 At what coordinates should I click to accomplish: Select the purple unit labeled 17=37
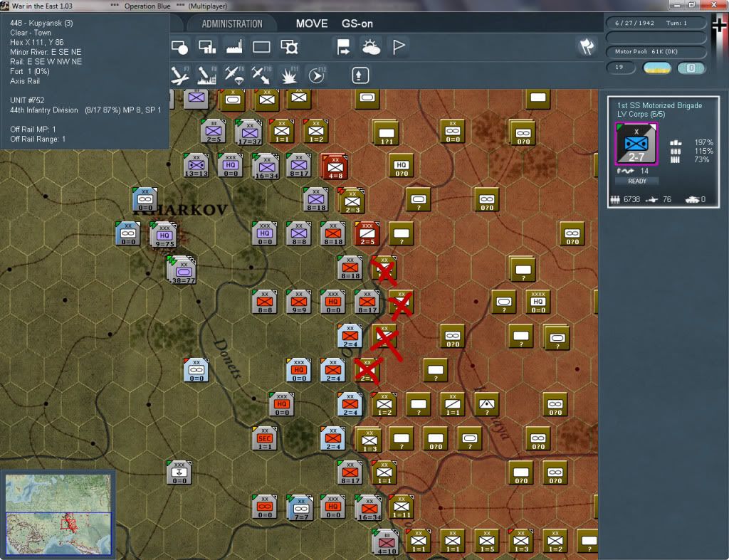click(x=248, y=132)
